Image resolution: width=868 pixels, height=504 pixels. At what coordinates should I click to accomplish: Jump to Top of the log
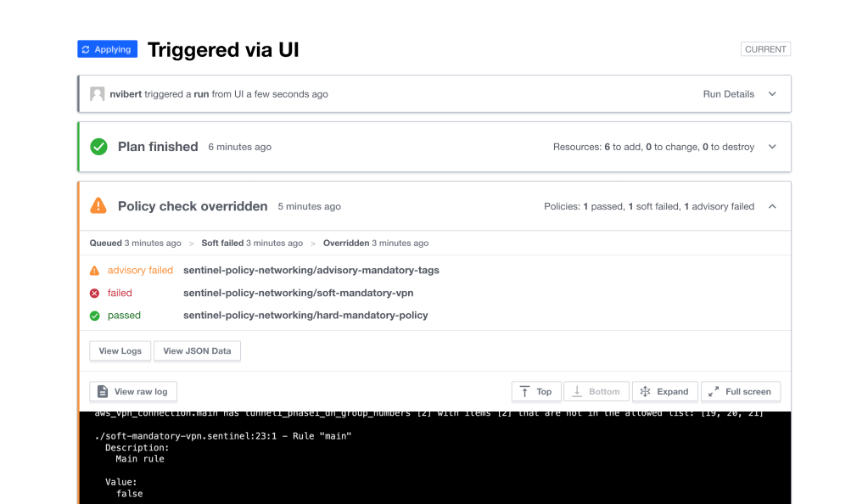tap(535, 391)
